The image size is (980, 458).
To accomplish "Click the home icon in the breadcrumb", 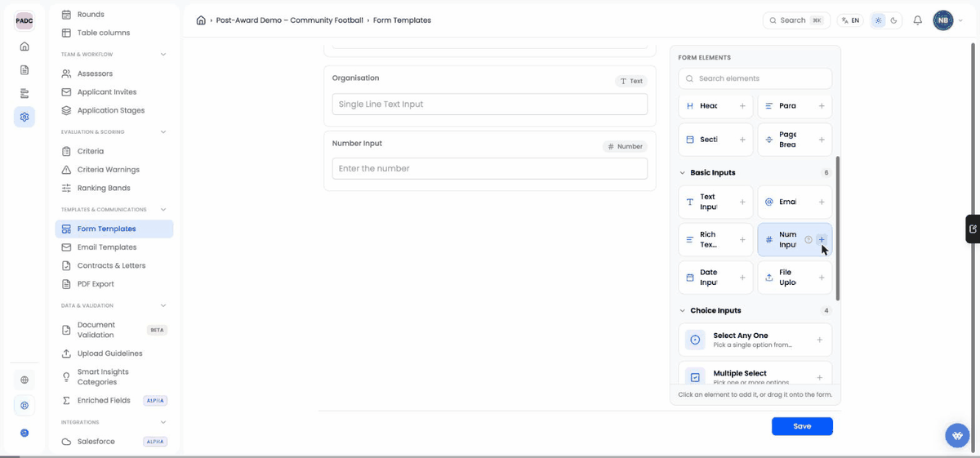I will pyautogui.click(x=201, y=20).
